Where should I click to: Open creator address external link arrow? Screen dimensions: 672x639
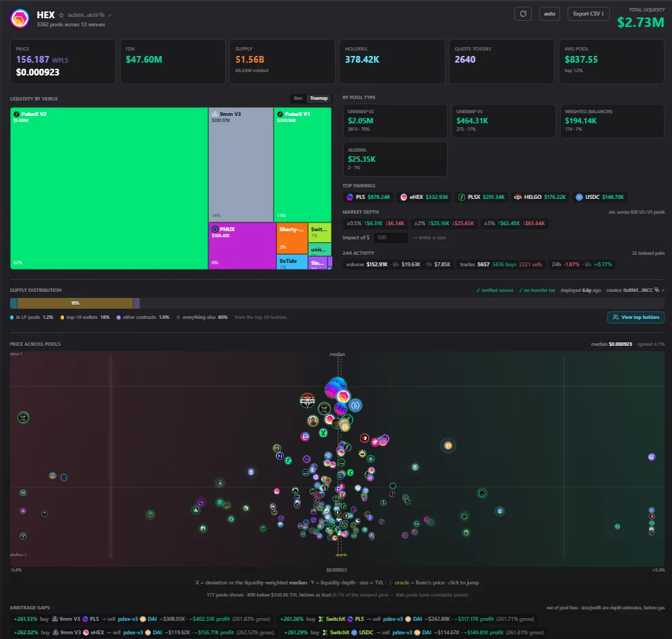coord(663,290)
